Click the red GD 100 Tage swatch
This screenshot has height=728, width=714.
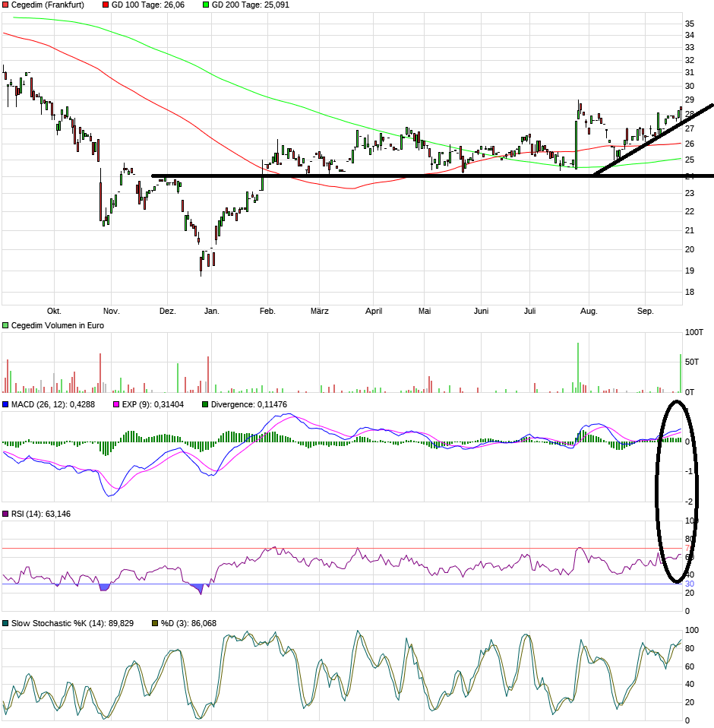[x=106, y=5]
